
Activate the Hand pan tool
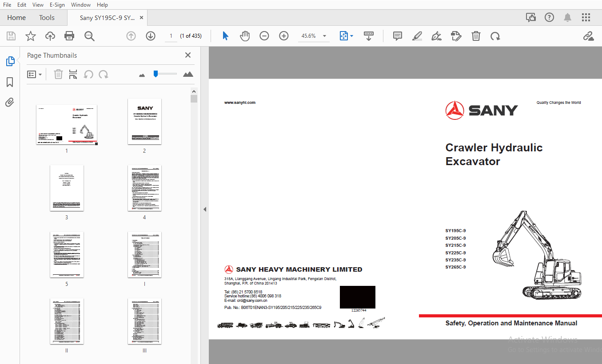tap(245, 36)
